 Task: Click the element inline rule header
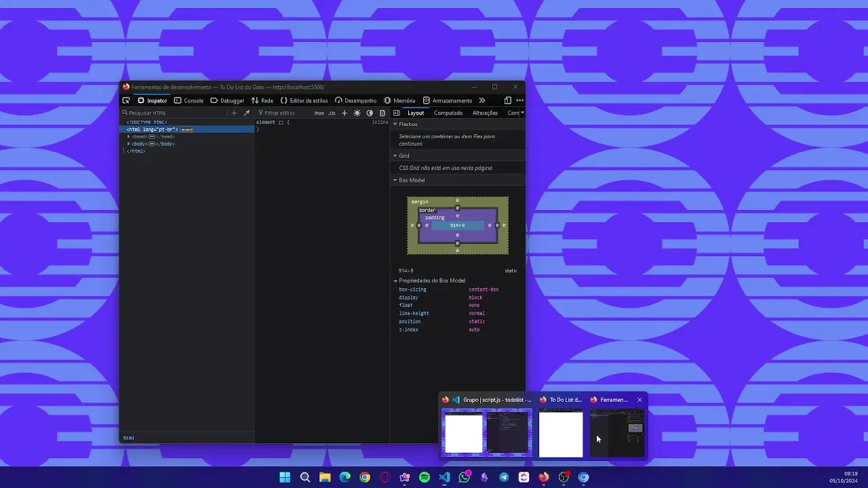pyautogui.click(x=273, y=122)
